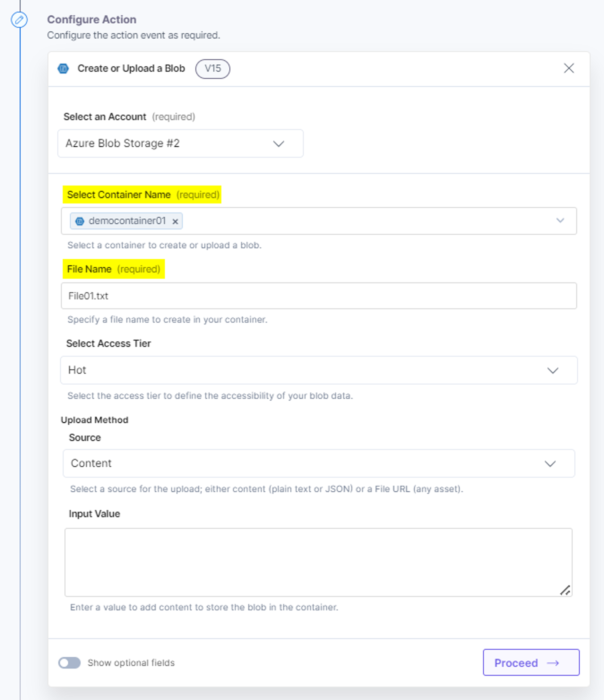The image size is (604, 700).
Task: Click the Proceed button
Action: [x=531, y=663]
